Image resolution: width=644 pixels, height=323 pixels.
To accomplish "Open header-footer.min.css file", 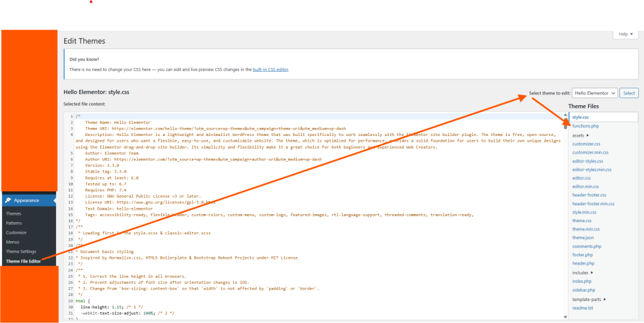I will pos(593,204).
